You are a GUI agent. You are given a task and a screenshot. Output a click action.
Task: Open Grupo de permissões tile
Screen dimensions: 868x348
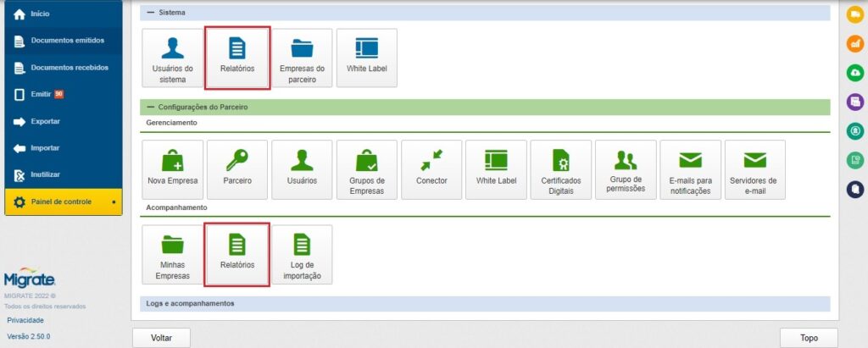(x=626, y=169)
